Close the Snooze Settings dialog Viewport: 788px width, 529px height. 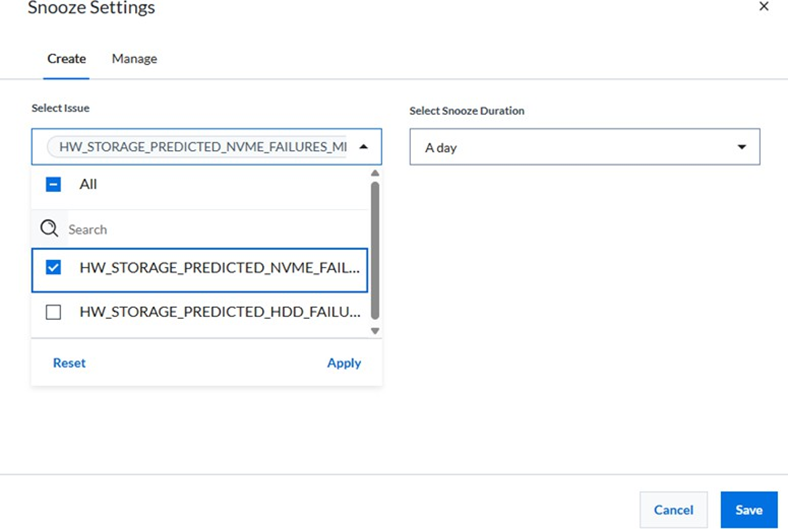pyautogui.click(x=763, y=7)
